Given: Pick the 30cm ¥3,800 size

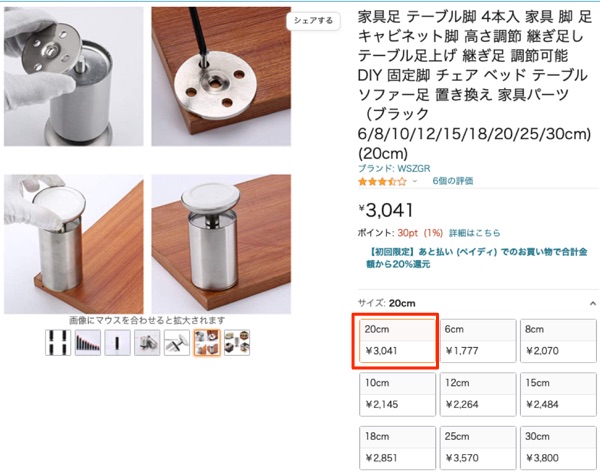Looking at the screenshot, I should [x=558, y=448].
